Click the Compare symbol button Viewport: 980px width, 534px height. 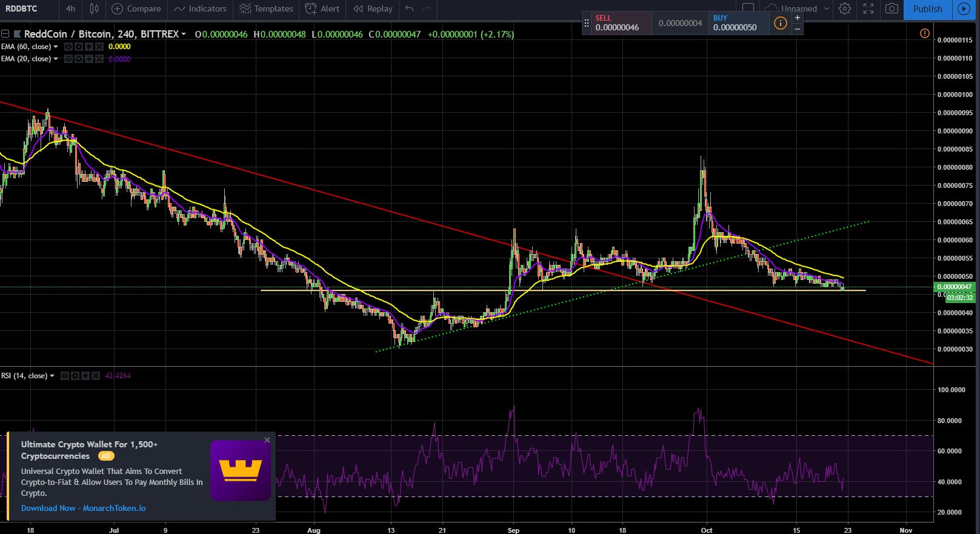click(136, 8)
